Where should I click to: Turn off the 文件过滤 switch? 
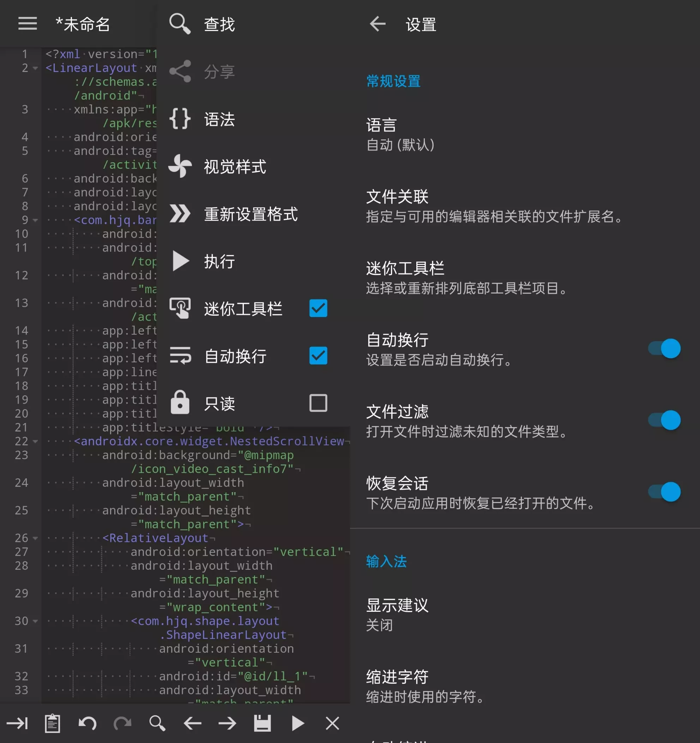click(x=664, y=420)
